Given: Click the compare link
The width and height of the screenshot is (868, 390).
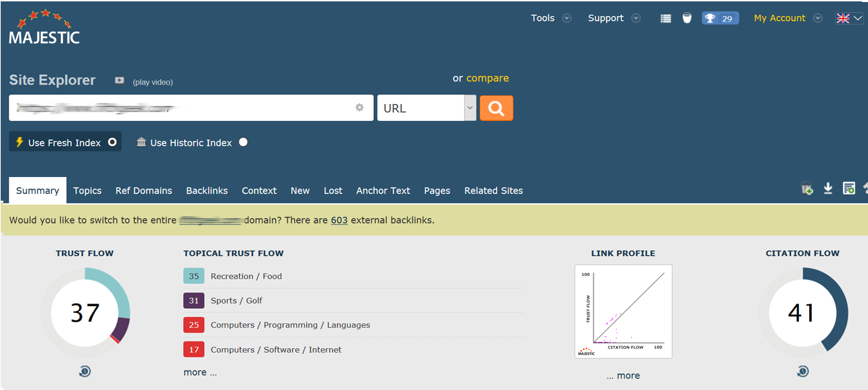Looking at the screenshot, I should [x=487, y=78].
